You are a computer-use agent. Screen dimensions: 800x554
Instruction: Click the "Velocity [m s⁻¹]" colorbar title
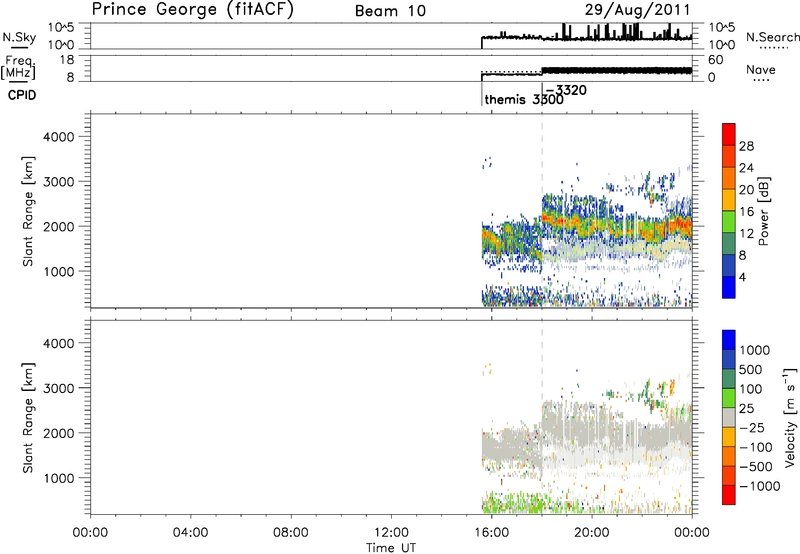(790, 417)
